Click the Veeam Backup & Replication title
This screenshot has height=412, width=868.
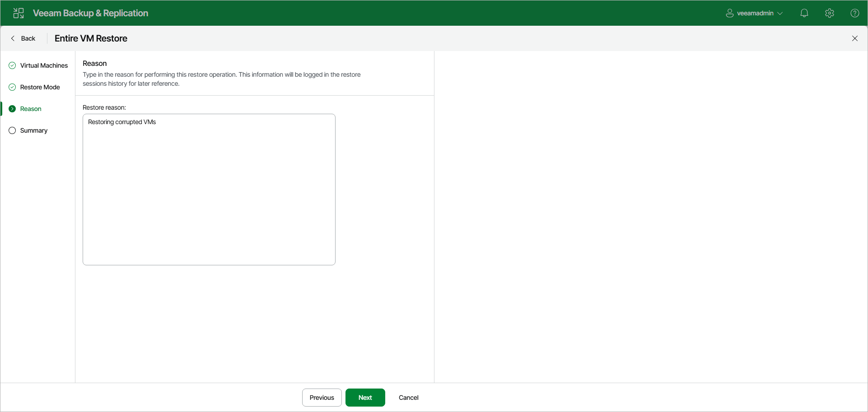point(90,13)
